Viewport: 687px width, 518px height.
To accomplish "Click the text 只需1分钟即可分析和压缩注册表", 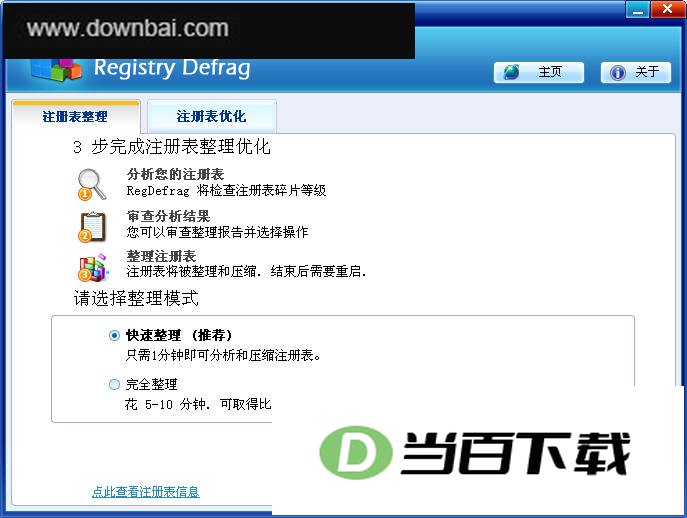I will click(223, 355).
